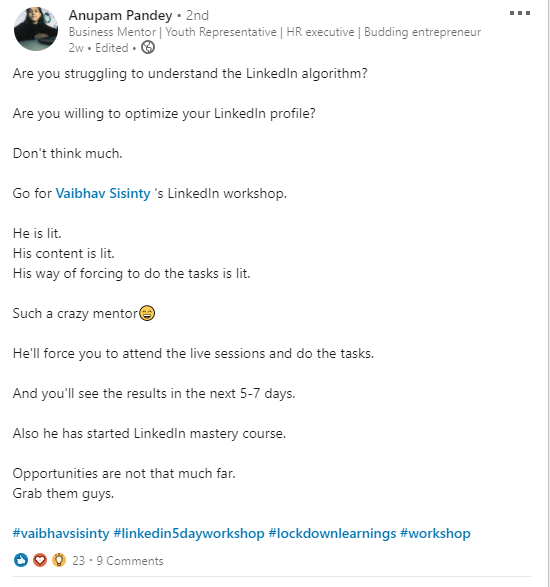This screenshot has width=550, height=587.
Task: Open the 9 Comments link
Action: point(130,560)
